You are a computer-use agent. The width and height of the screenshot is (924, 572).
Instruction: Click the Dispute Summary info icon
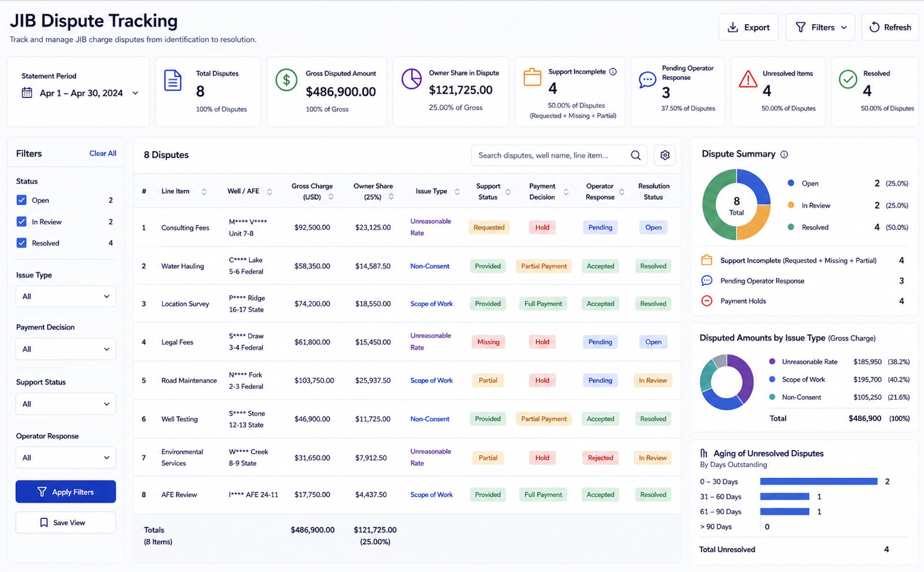[784, 154]
